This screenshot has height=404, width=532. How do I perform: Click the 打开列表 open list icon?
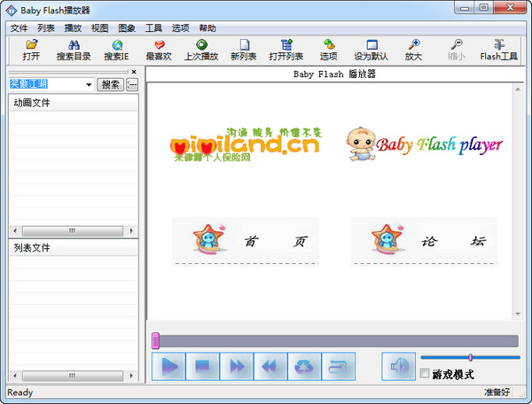[286, 50]
